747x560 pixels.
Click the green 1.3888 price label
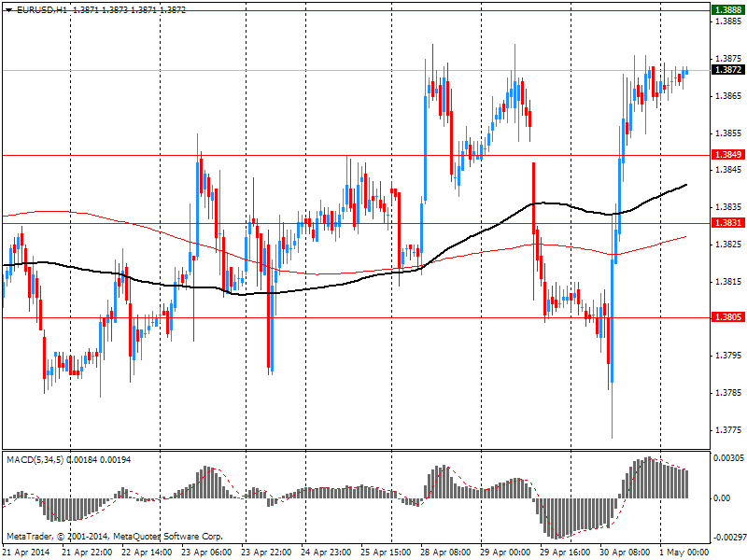[727, 9]
